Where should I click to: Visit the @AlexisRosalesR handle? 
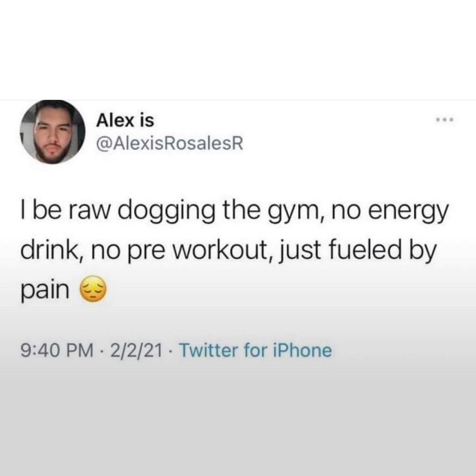pos(170,143)
